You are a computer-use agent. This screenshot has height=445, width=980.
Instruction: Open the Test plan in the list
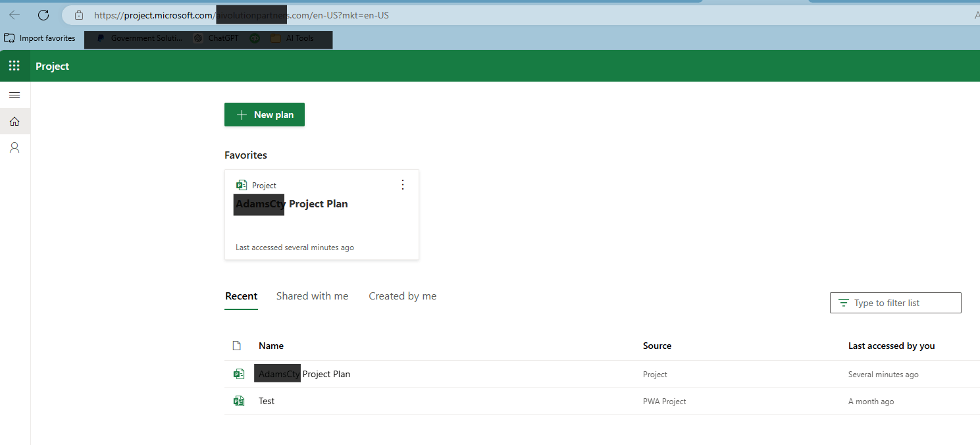267,401
